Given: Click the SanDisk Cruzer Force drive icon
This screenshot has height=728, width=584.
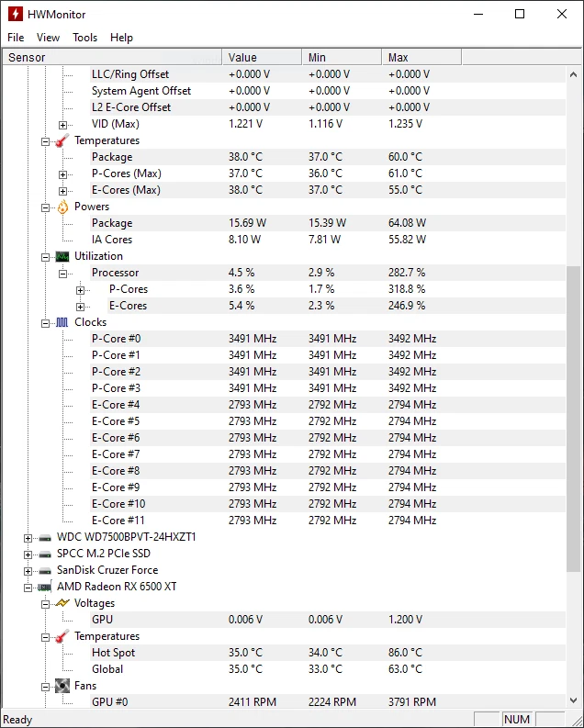Looking at the screenshot, I should click(45, 570).
